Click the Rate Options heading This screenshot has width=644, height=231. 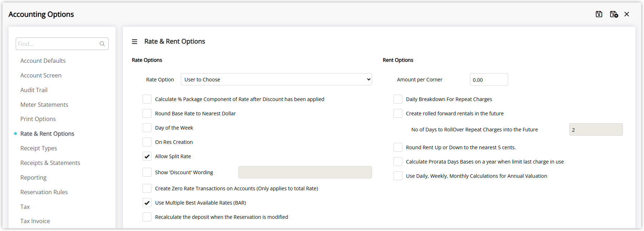pyautogui.click(x=147, y=60)
